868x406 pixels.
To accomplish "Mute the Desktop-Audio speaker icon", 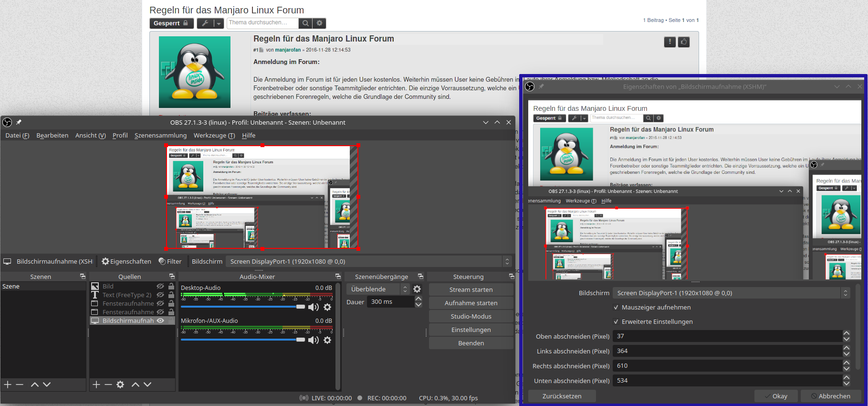I will (313, 307).
